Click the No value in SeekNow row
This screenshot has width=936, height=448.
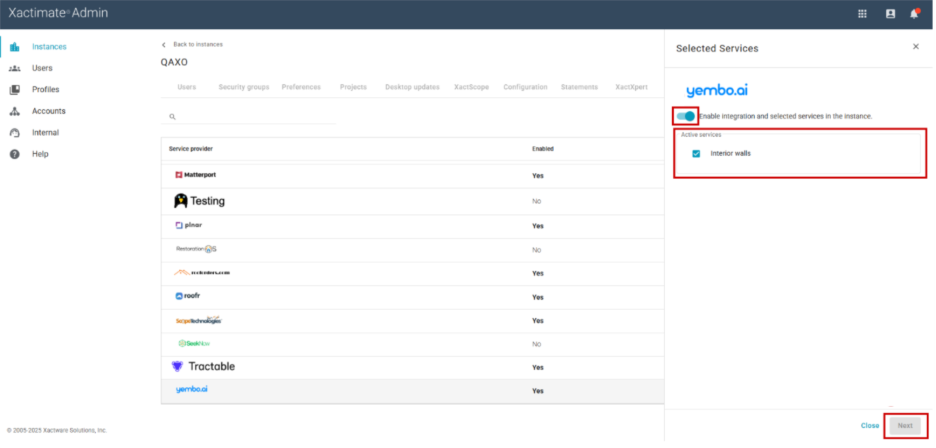coord(537,344)
